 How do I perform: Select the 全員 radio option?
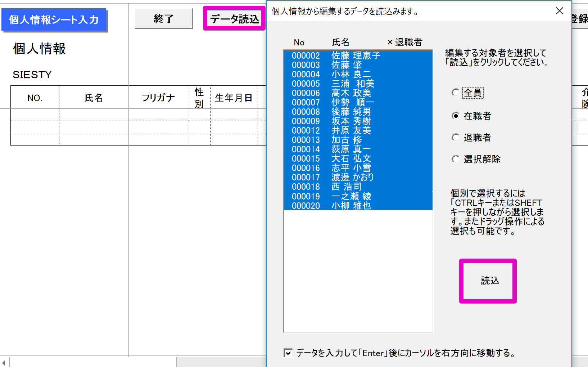point(456,93)
